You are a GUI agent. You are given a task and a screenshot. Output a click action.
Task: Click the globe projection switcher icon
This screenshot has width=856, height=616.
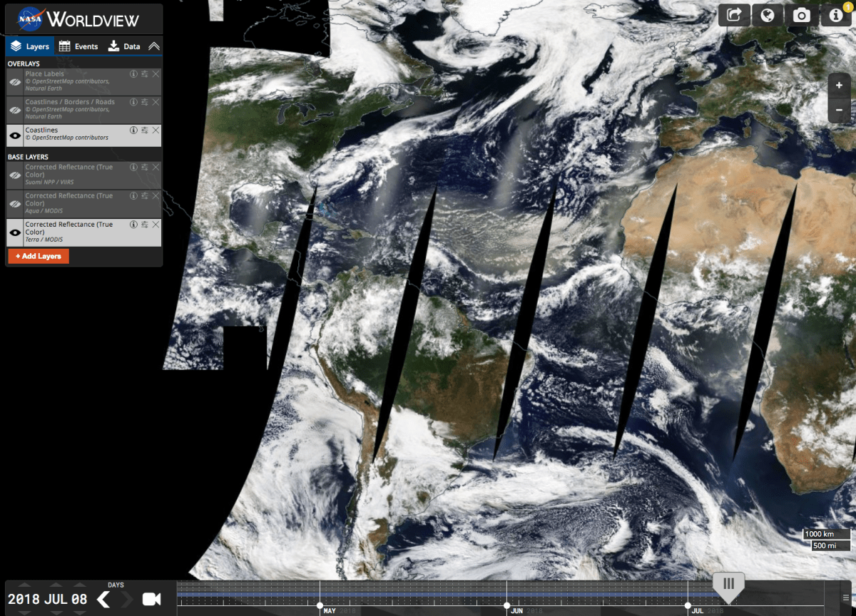pos(768,15)
